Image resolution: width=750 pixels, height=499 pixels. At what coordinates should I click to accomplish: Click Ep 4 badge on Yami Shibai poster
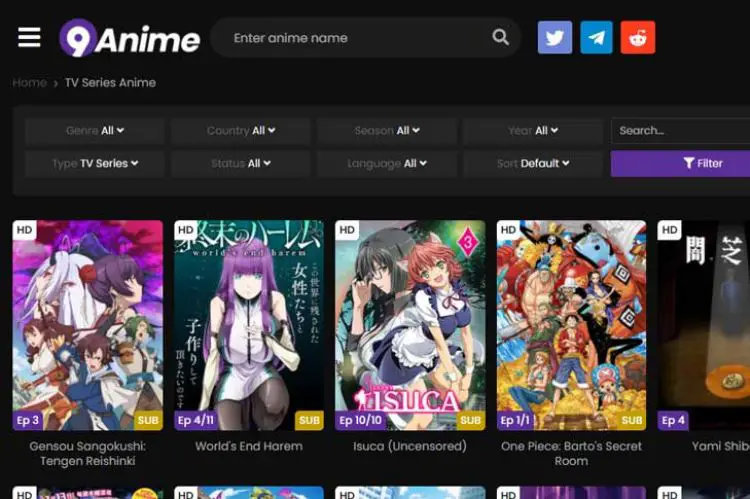pyautogui.click(x=673, y=421)
